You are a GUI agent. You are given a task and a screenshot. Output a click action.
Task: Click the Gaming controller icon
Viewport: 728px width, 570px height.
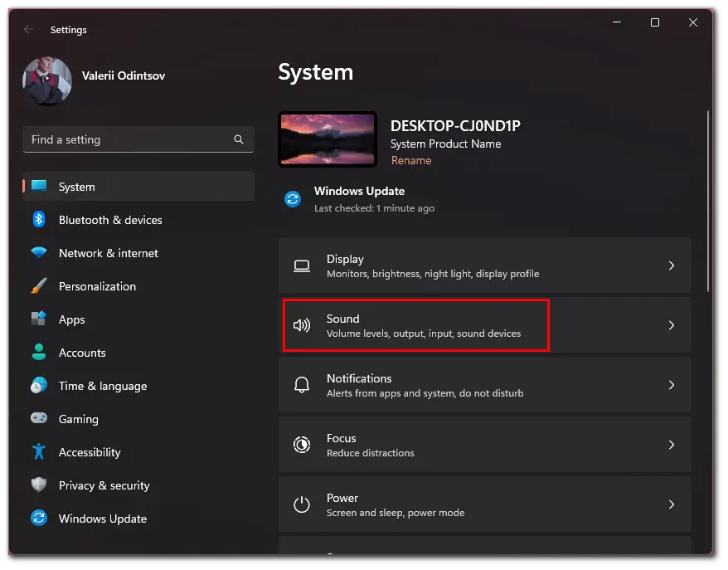39,418
